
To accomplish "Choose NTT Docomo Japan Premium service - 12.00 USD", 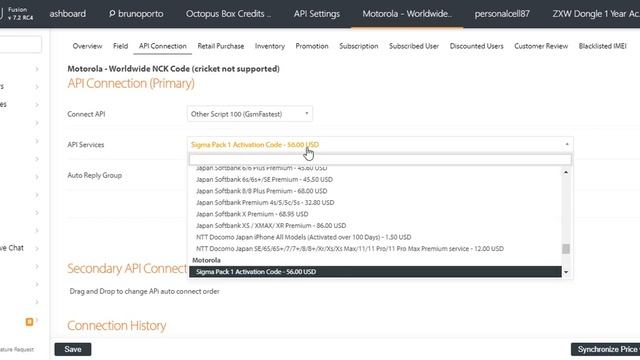I will 350,249.
